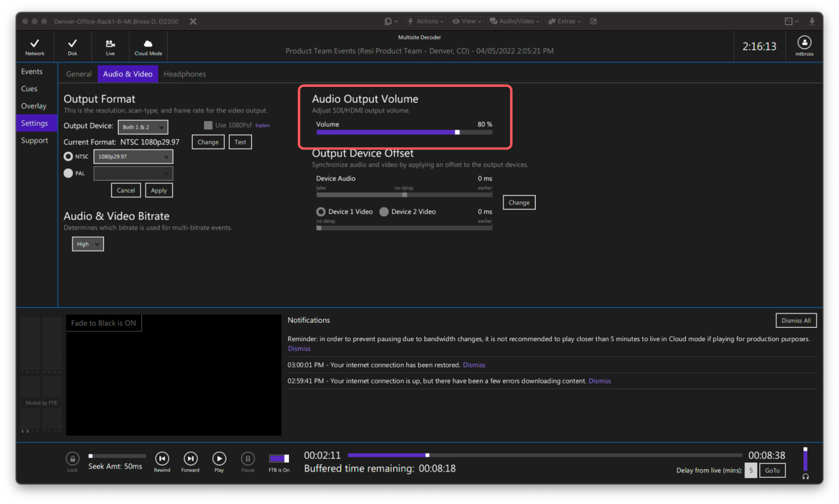Click the Network status icon
Viewport: 839px width, 504px height.
coord(34,47)
